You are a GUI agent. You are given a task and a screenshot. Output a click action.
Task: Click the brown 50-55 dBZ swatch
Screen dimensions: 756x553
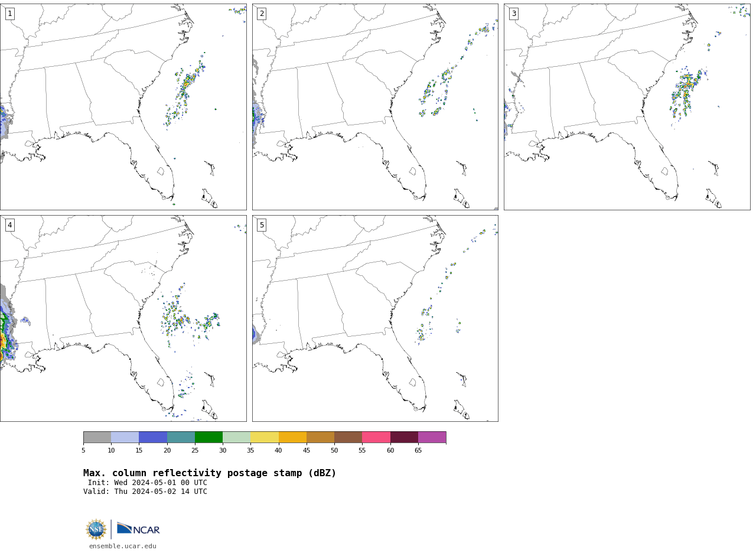point(348,437)
